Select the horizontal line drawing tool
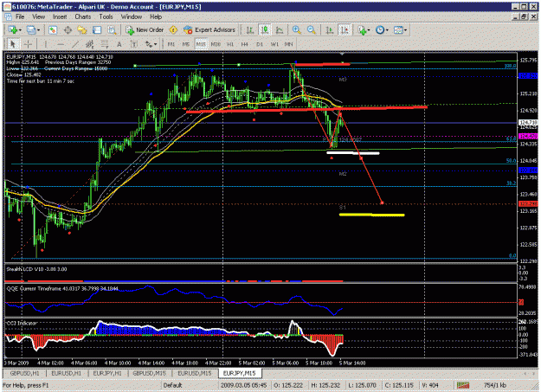 pos(61,44)
